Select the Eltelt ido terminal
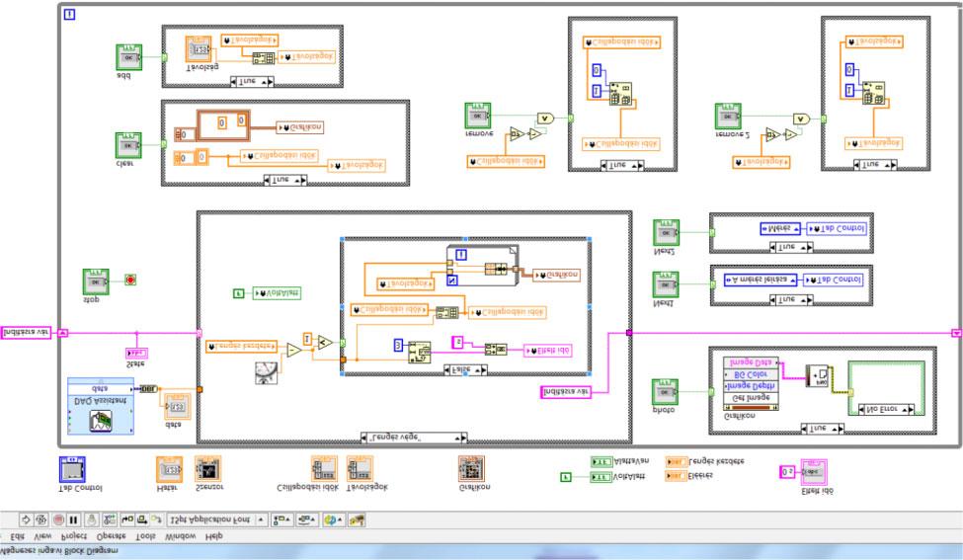Viewport: 963px width, 560px height. 814,472
